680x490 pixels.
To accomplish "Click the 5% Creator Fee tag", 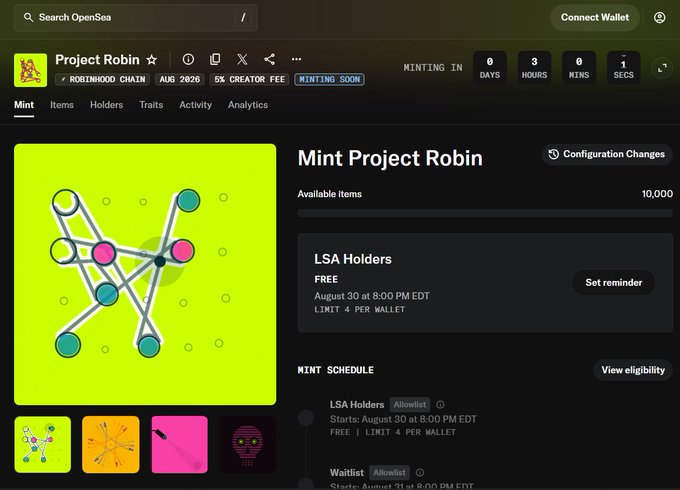I will coord(249,79).
